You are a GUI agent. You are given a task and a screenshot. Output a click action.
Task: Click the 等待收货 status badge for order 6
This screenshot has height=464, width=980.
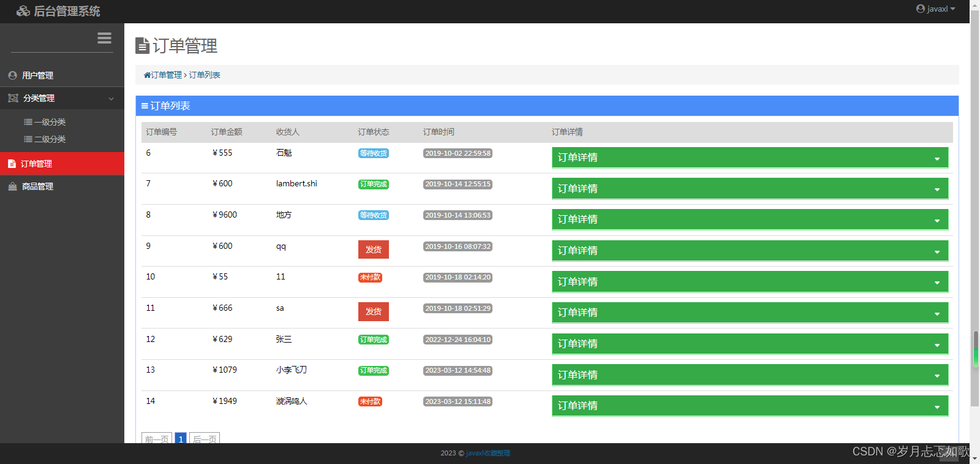coord(374,153)
